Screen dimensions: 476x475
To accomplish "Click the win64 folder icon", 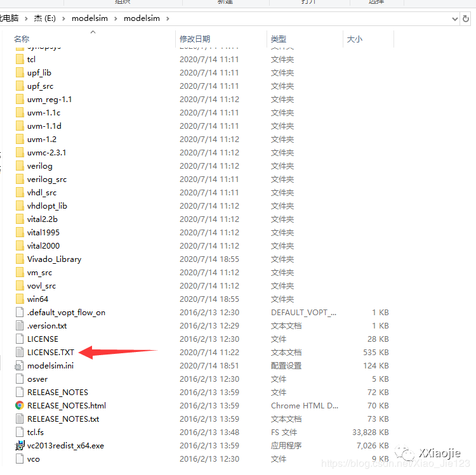I will coord(20,299).
